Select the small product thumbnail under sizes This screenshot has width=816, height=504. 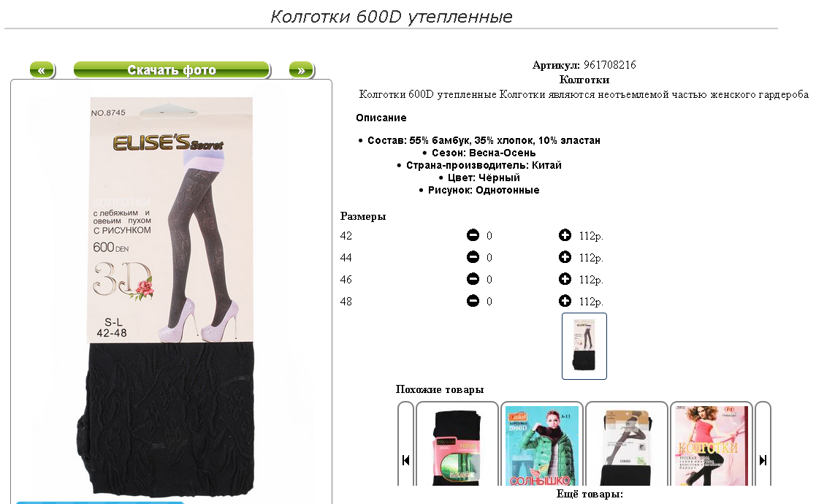(584, 346)
